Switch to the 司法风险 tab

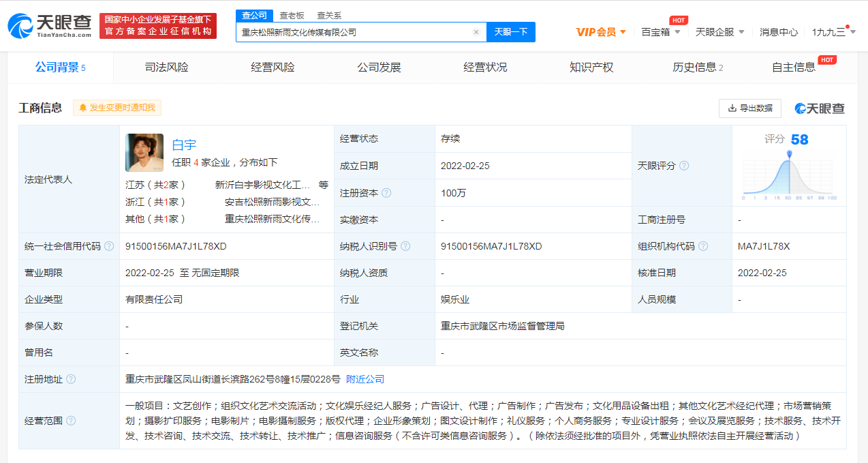pos(166,68)
